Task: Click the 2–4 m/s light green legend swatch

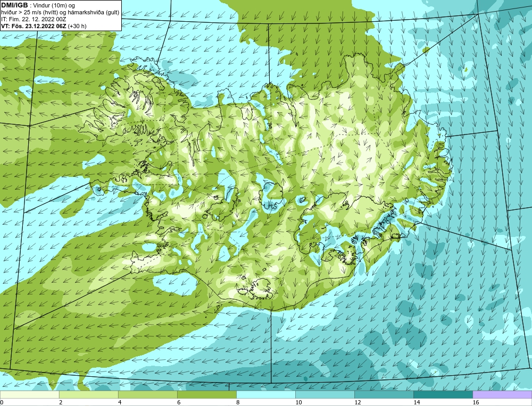Action: (88, 395)
